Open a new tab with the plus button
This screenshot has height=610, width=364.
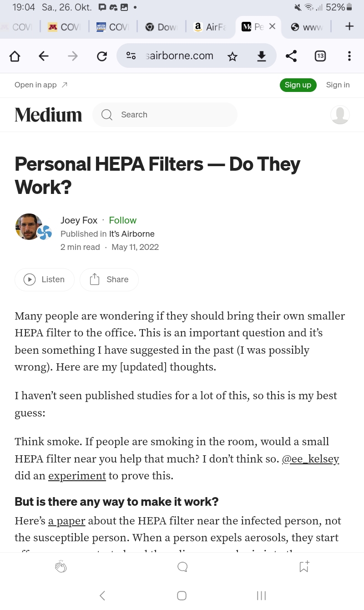pos(349,26)
